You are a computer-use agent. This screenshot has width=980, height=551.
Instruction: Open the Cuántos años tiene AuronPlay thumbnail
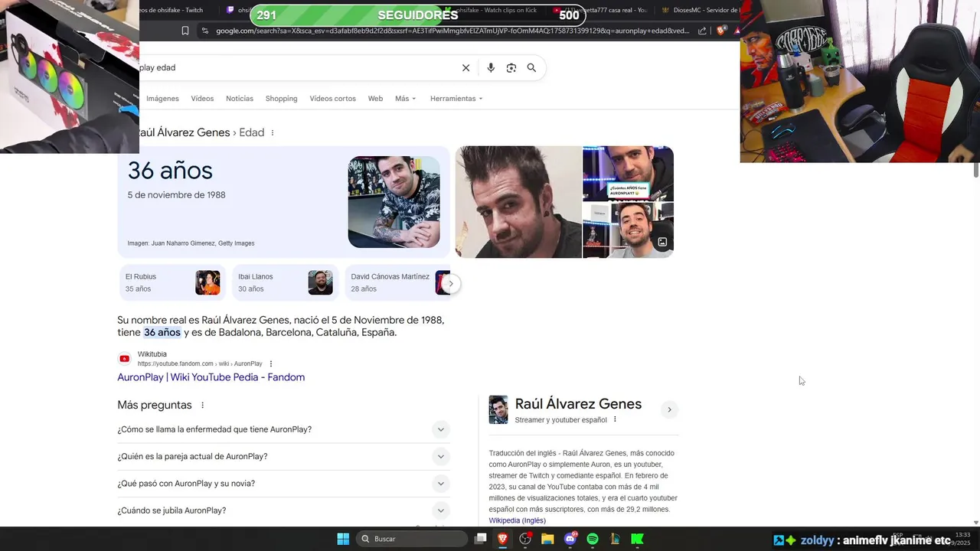pyautogui.click(x=628, y=174)
